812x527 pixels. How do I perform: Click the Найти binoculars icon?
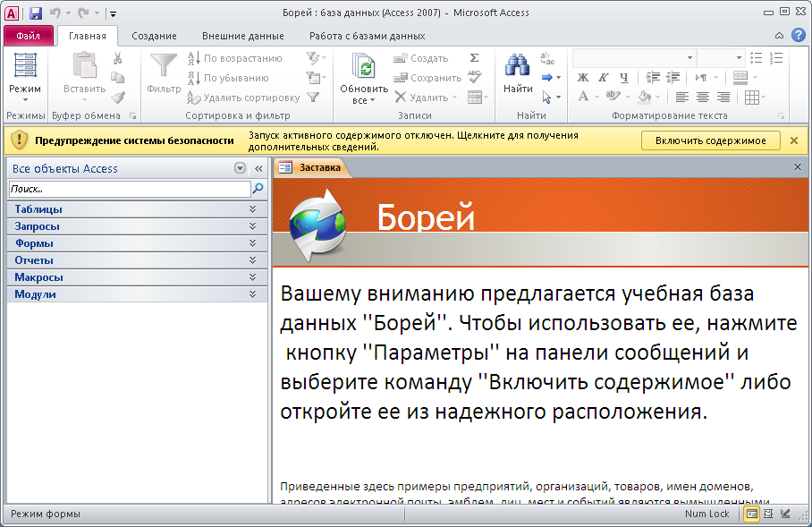[518, 64]
